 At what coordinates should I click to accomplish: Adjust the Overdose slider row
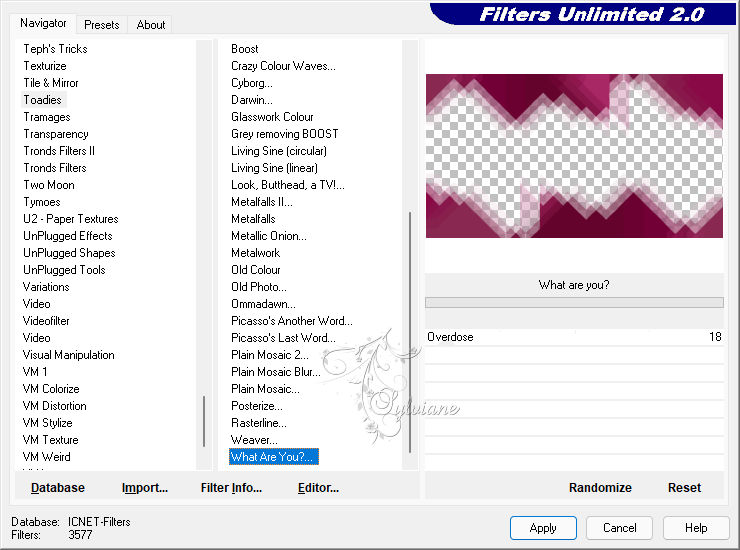point(574,337)
